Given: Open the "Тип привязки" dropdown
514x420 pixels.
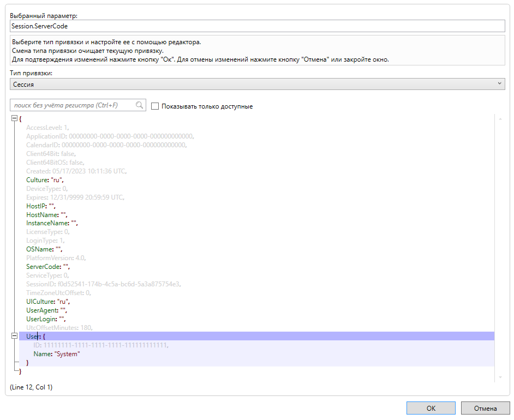Looking at the screenshot, I should (257, 84).
